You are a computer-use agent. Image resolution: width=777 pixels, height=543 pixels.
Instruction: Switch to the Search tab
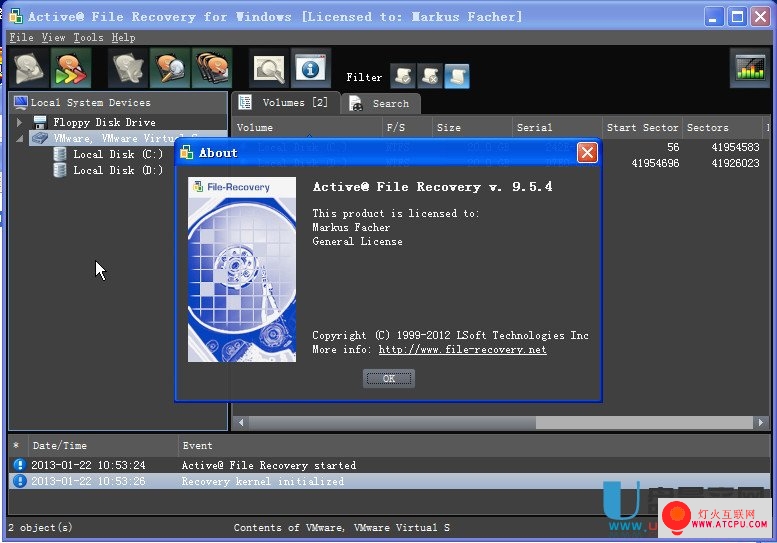381,104
